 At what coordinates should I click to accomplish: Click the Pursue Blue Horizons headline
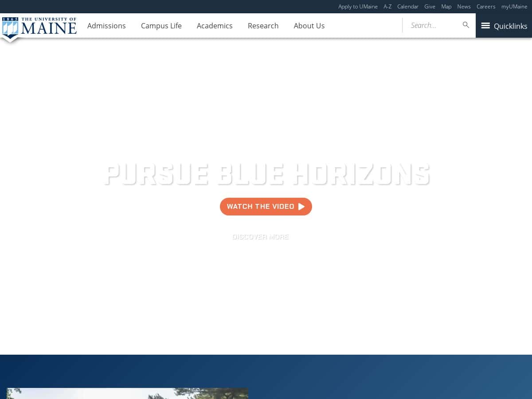pos(266,173)
